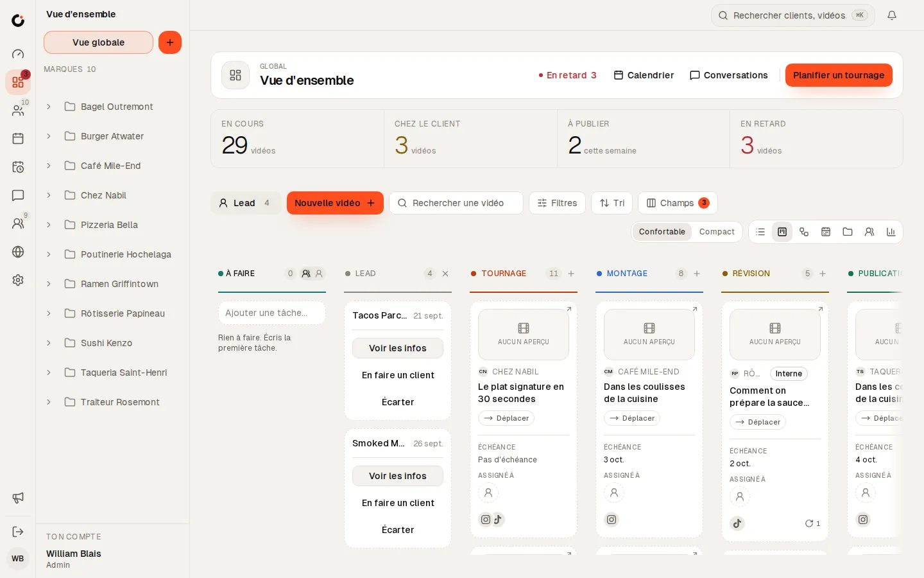924x578 pixels.
Task: Open the globe icon in left sidebar
Action: click(x=18, y=252)
